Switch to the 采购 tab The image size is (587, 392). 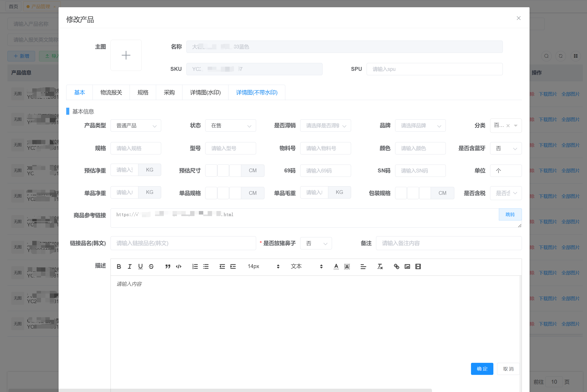pyautogui.click(x=169, y=93)
